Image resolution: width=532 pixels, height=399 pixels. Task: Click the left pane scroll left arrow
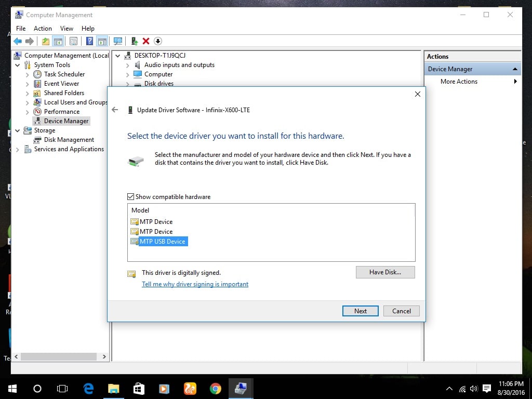coord(16,356)
